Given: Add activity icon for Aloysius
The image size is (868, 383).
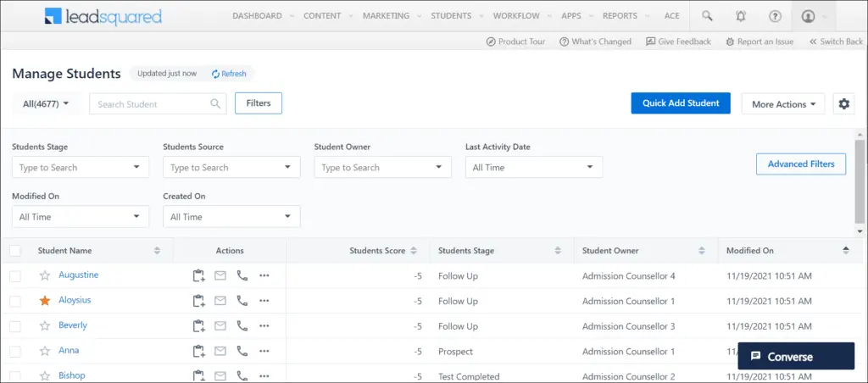Looking at the screenshot, I should pyautogui.click(x=198, y=301).
